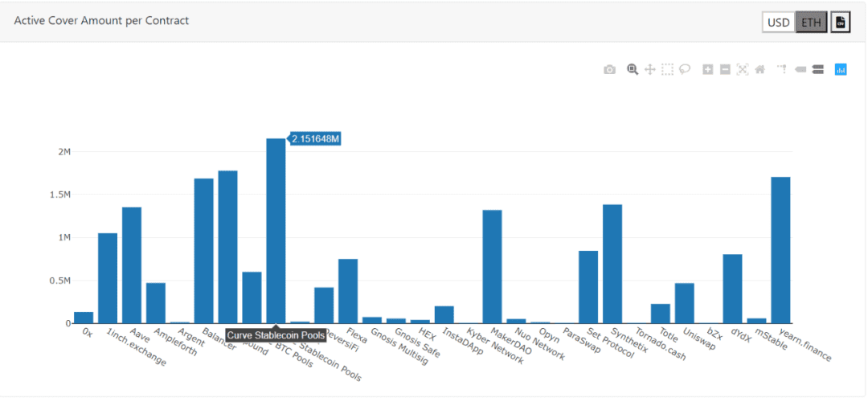The image size is (868, 398).
Task: Zoom in with the plus modebar icon
Action: (x=707, y=69)
